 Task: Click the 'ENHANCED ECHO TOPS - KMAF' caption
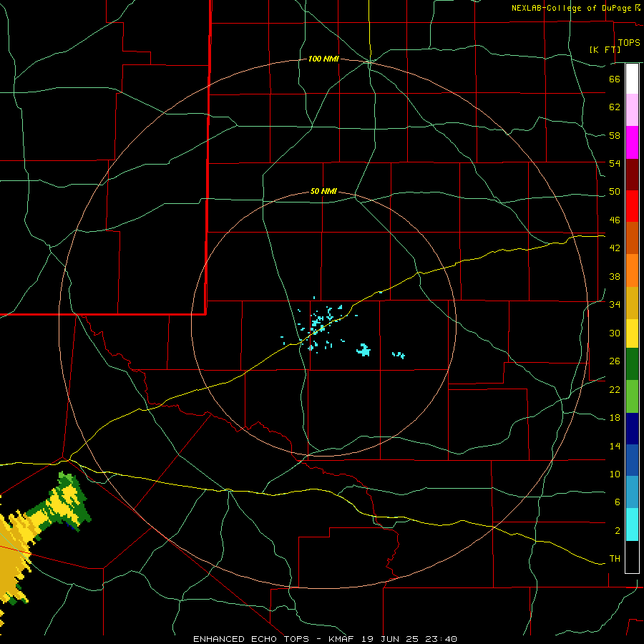273,639
